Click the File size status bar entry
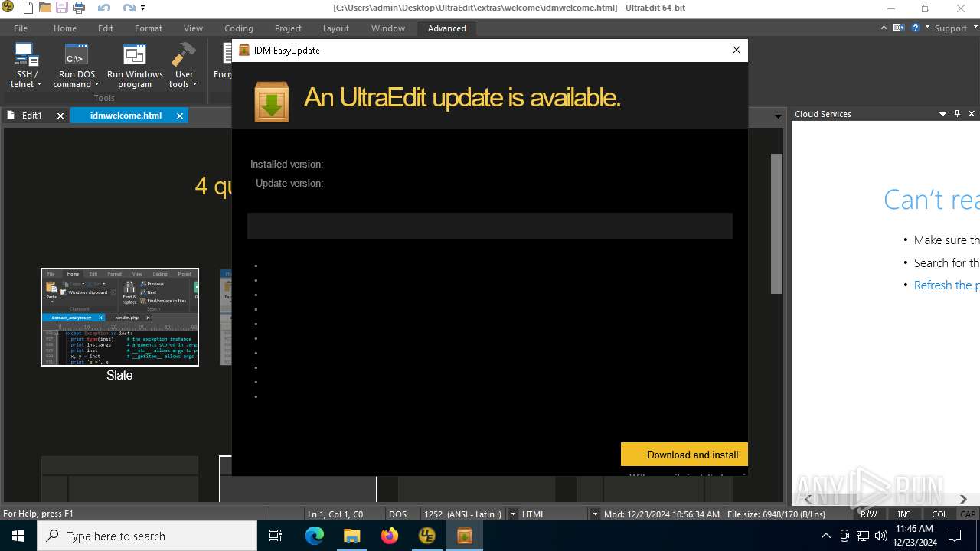Image resolution: width=980 pixels, height=551 pixels. pyautogui.click(x=776, y=514)
